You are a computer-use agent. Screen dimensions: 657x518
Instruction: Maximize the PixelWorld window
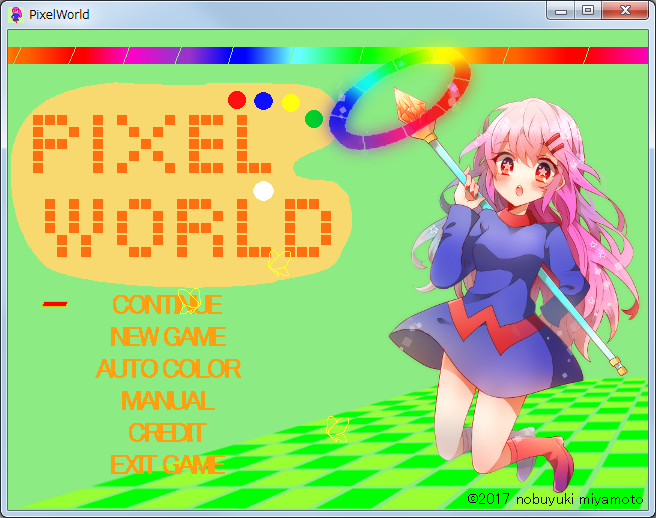588,11
